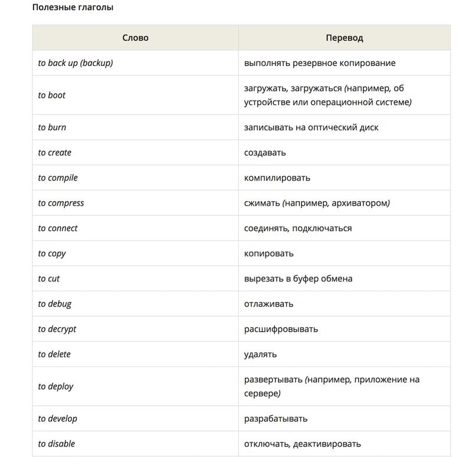Click the 'to burn' table cell

pyautogui.click(x=136, y=127)
